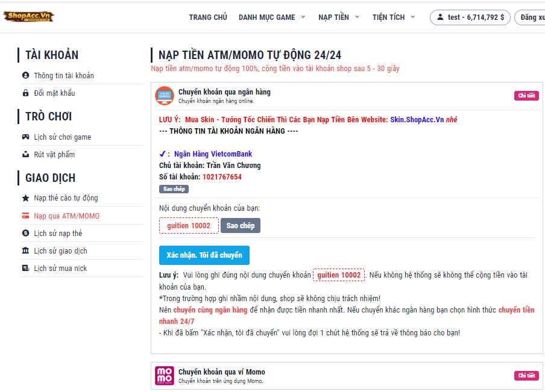
Task: Click the guitien 10002 code in the note
Action: pyautogui.click(x=339, y=275)
